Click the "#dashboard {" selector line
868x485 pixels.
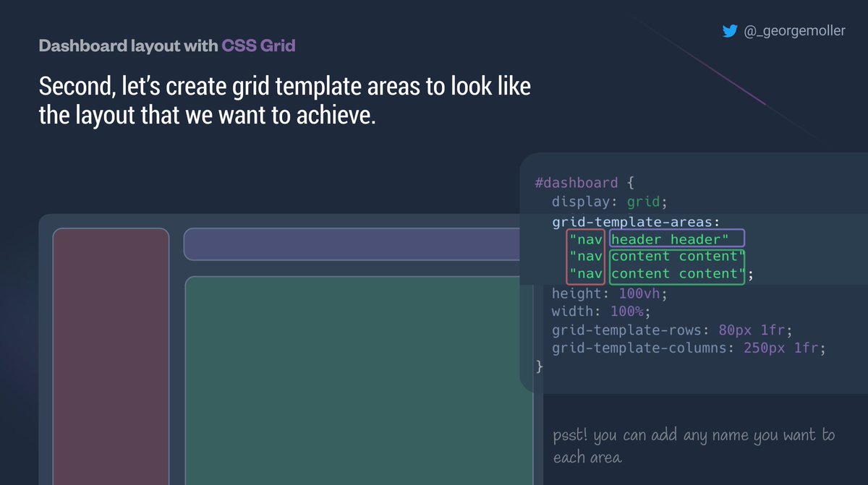click(584, 183)
